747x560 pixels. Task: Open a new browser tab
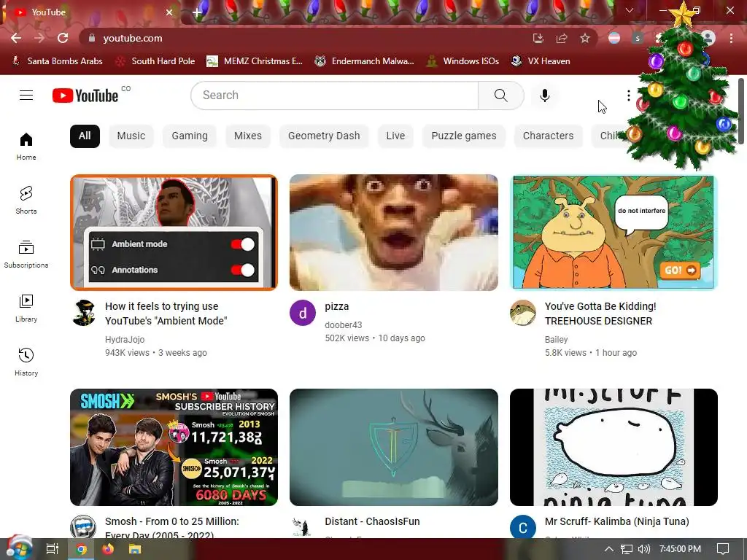(x=197, y=12)
